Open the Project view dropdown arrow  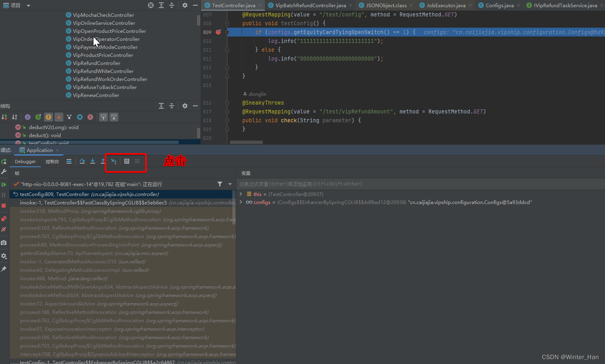pyautogui.click(x=28, y=6)
